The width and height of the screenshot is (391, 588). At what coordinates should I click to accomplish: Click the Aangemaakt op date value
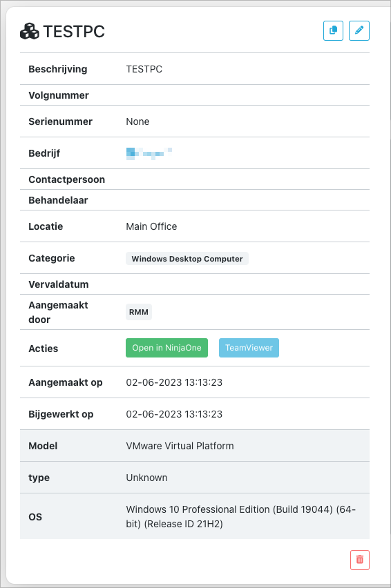174,382
